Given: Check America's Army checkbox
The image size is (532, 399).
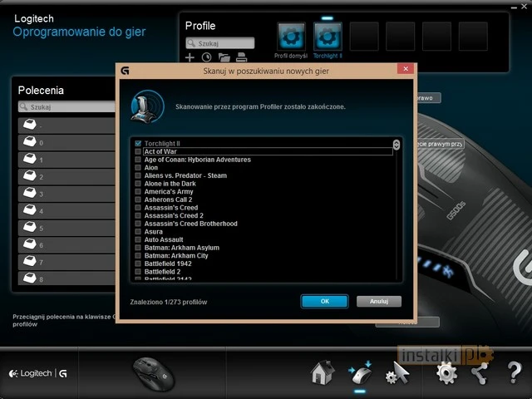Looking at the screenshot, I should [x=138, y=192].
